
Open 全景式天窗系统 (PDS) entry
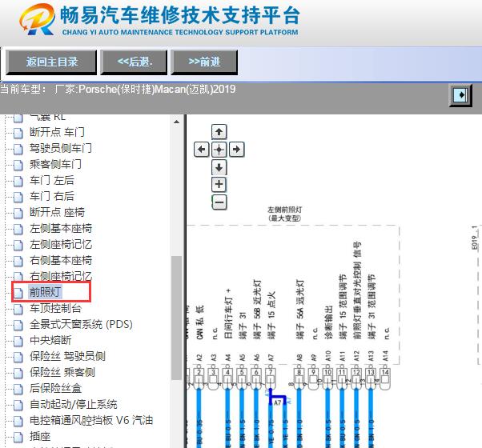81,324
